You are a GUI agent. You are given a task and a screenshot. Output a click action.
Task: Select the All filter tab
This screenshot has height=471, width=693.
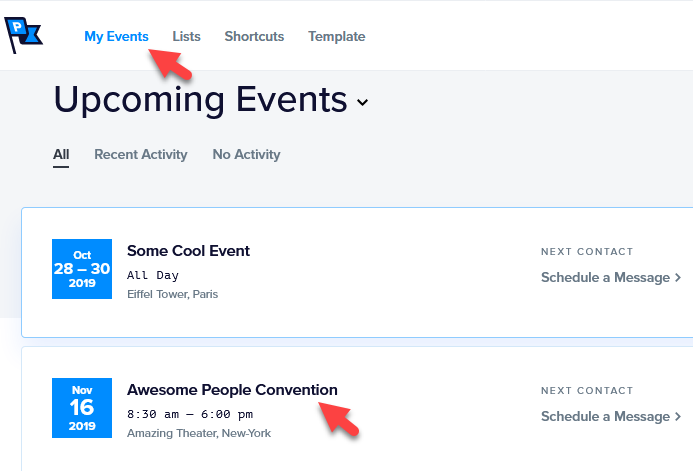[x=61, y=154]
